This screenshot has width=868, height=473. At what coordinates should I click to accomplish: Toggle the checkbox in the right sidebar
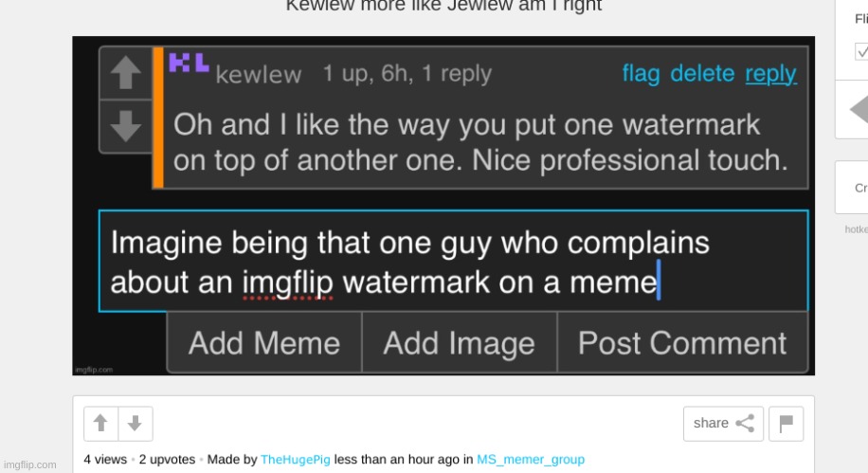pos(861,51)
